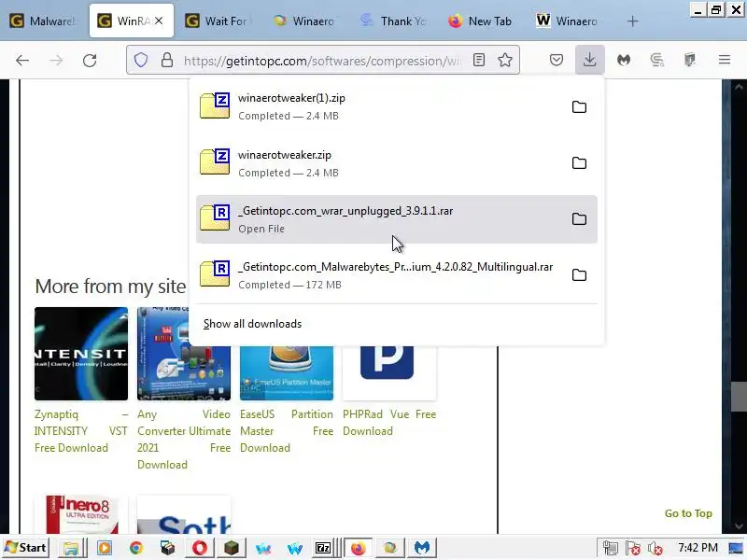Click the network tray icon
Viewport: 747px width, 560px height.
(611, 548)
